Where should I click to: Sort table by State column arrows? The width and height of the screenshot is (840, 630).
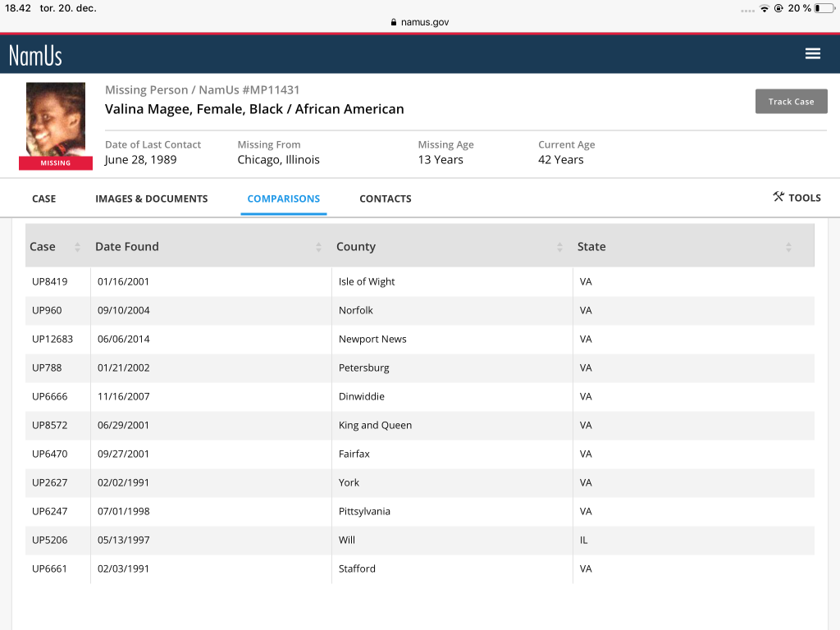tap(787, 247)
